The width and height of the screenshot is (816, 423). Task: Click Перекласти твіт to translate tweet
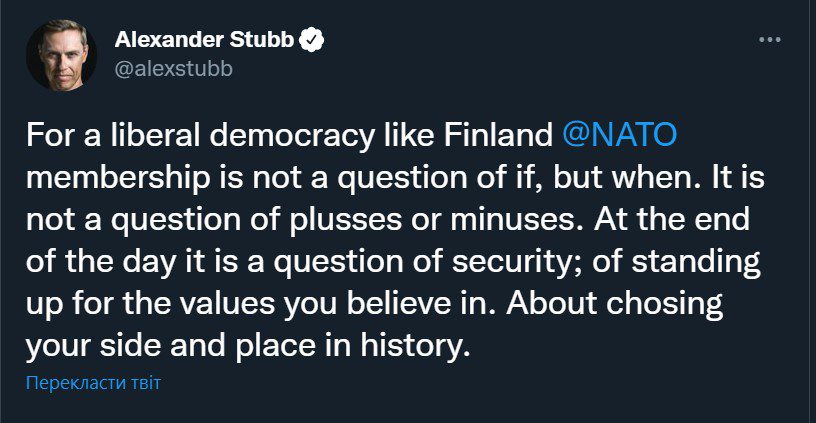[93, 383]
